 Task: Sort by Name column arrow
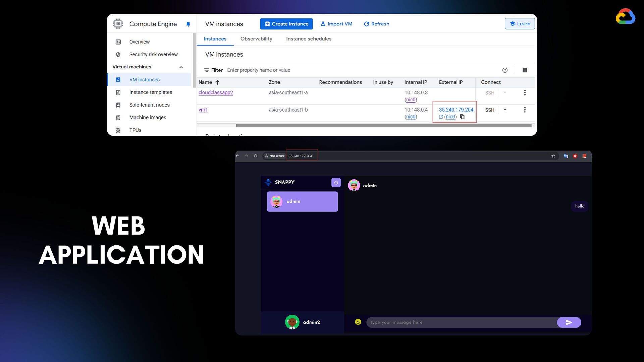click(x=217, y=82)
